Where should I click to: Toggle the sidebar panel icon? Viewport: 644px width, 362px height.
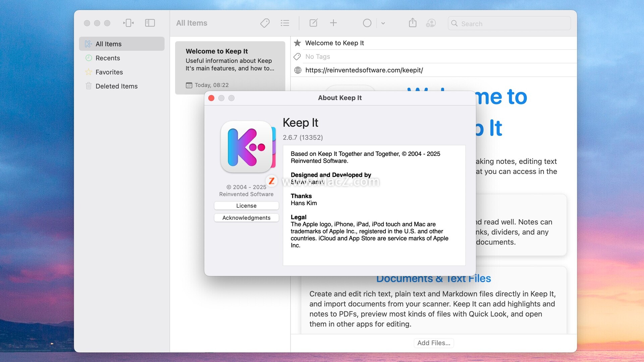point(150,23)
